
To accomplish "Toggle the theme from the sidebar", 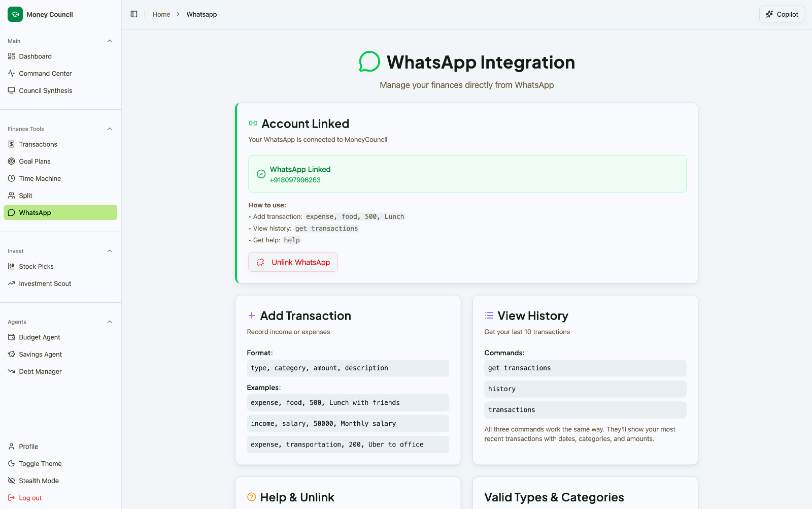I will coord(60,464).
